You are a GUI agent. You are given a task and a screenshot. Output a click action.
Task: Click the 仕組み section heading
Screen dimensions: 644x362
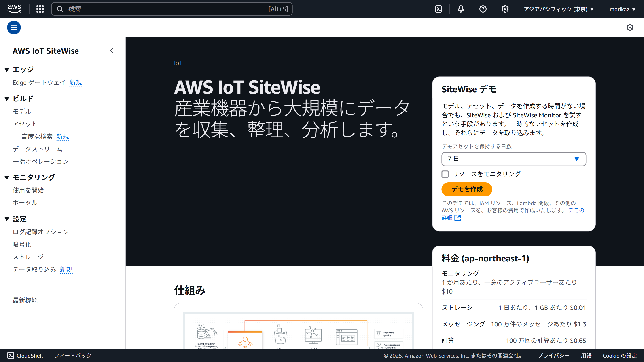pyautogui.click(x=190, y=290)
